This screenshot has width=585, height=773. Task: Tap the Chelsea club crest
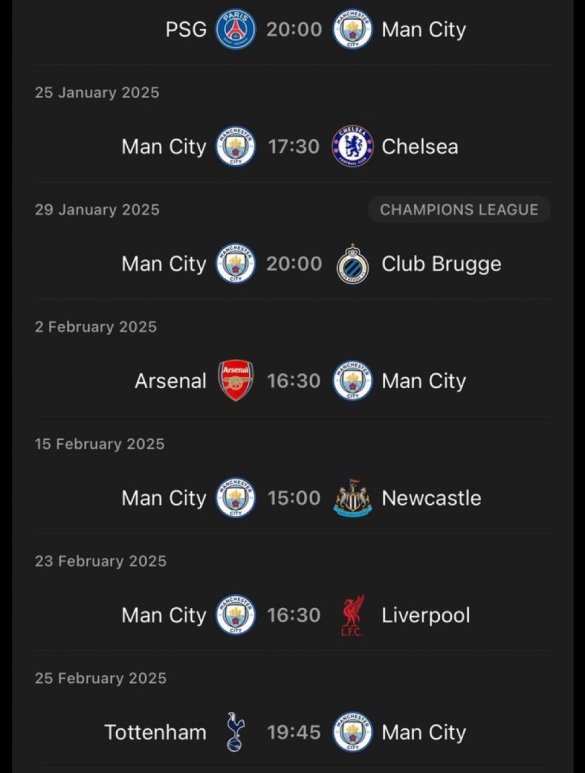[x=352, y=146]
